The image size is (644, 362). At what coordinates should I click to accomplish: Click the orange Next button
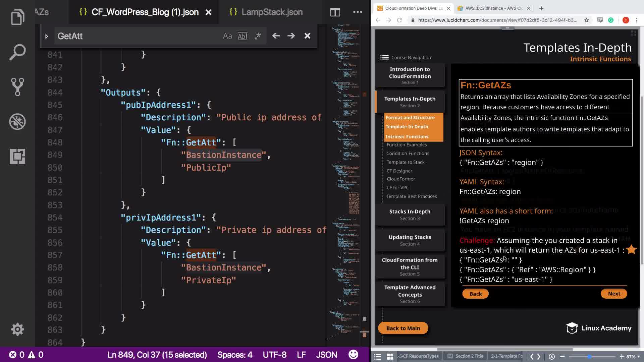[614, 294]
